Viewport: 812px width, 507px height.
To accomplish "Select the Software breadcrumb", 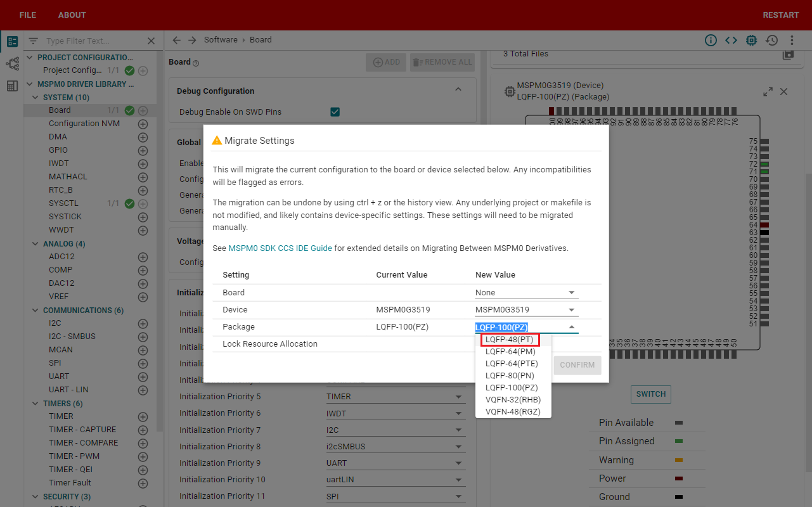I will point(221,40).
